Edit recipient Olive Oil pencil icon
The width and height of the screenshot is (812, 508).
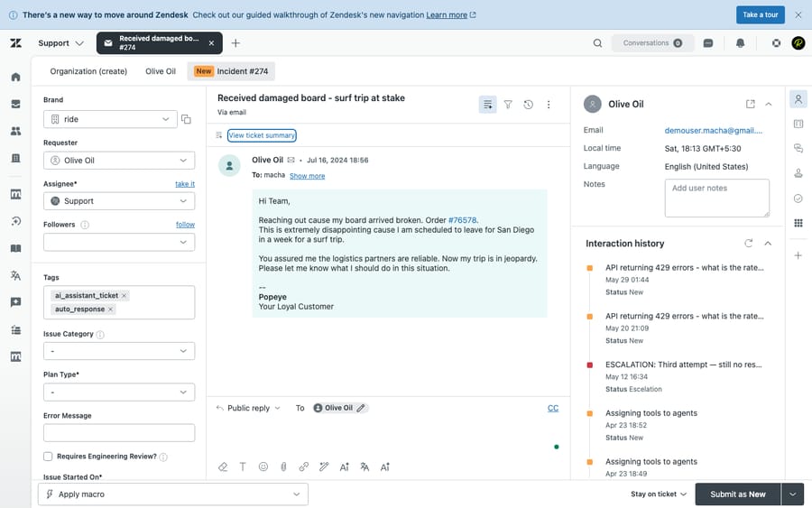(x=361, y=408)
